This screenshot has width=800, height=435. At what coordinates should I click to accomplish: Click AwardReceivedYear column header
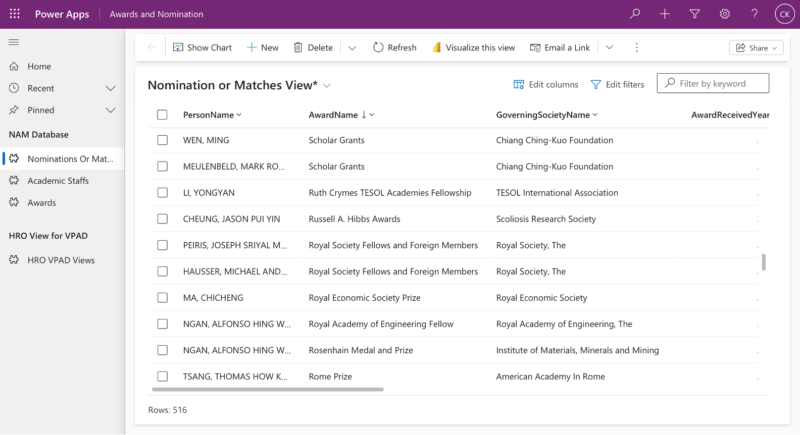click(730, 115)
